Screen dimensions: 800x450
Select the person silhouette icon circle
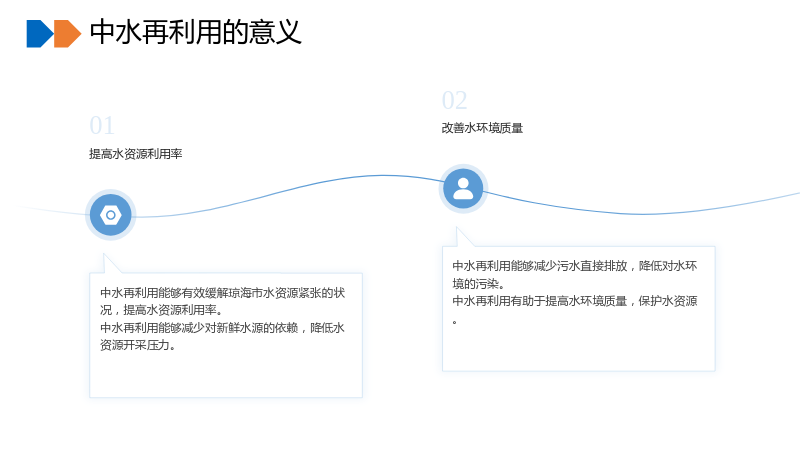click(463, 189)
